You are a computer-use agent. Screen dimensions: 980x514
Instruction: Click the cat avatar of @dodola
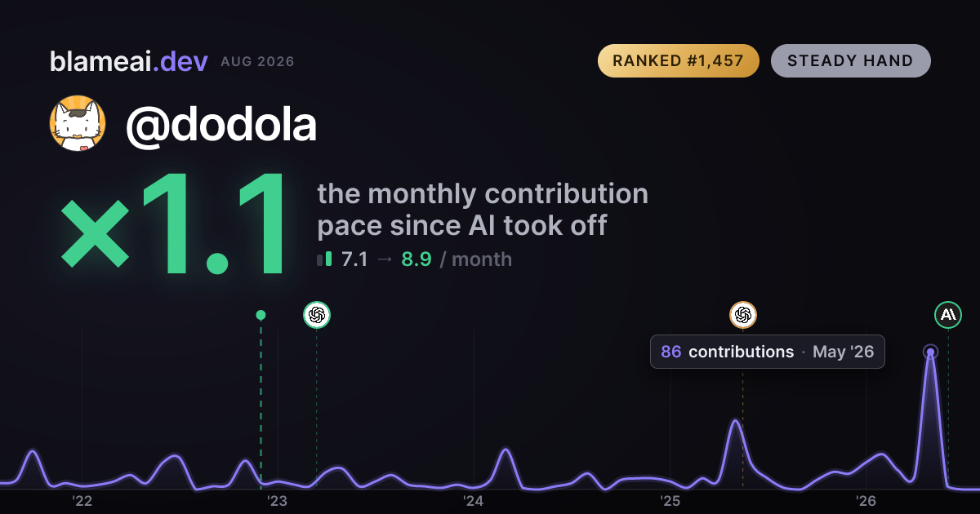(x=78, y=123)
